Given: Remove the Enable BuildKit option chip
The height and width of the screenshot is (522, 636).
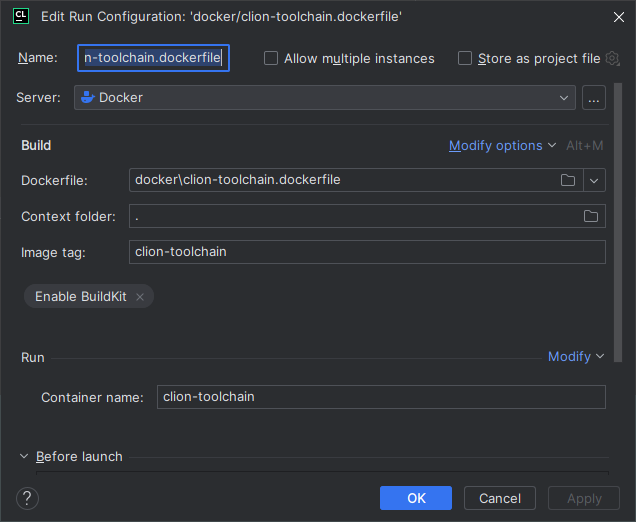Looking at the screenshot, I should pos(140,297).
